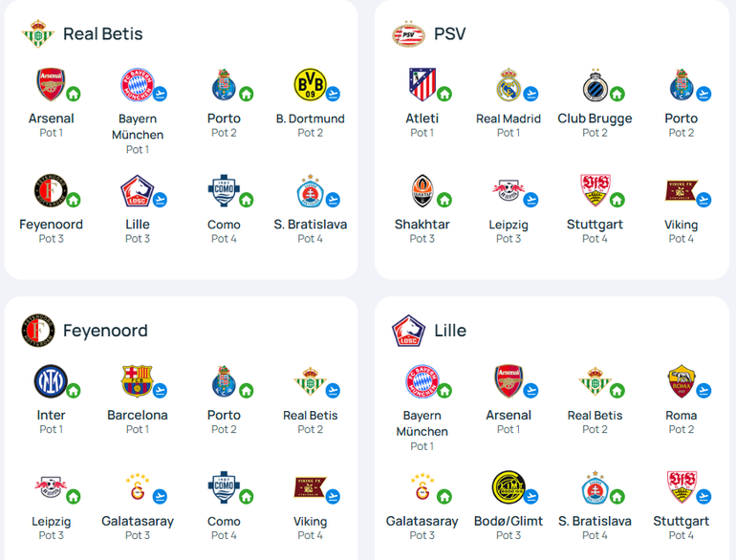Click the Arsenal crest in Real Betis card
This screenshot has width=736, height=560.
tap(51, 85)
